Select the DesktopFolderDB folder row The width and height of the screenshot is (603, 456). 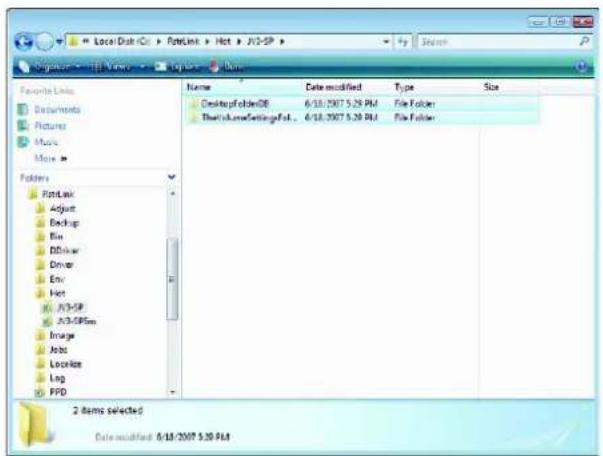click(361, 103)
